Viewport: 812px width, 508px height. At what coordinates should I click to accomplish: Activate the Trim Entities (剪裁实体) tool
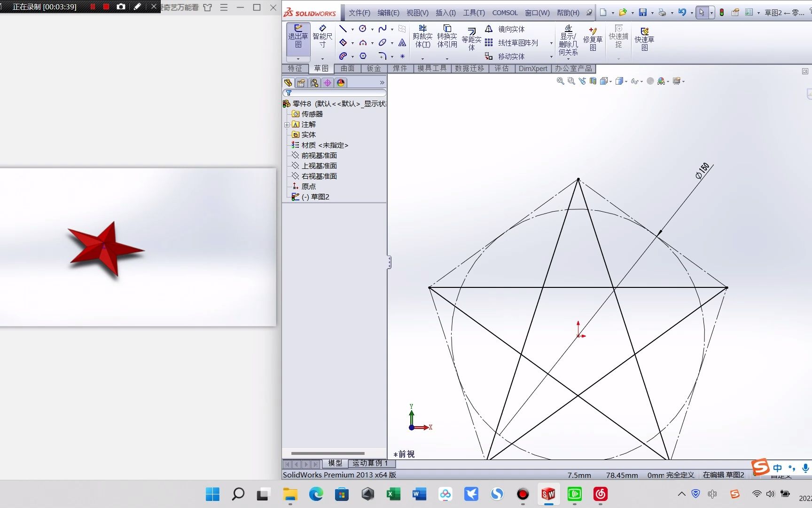pos(422,38)
